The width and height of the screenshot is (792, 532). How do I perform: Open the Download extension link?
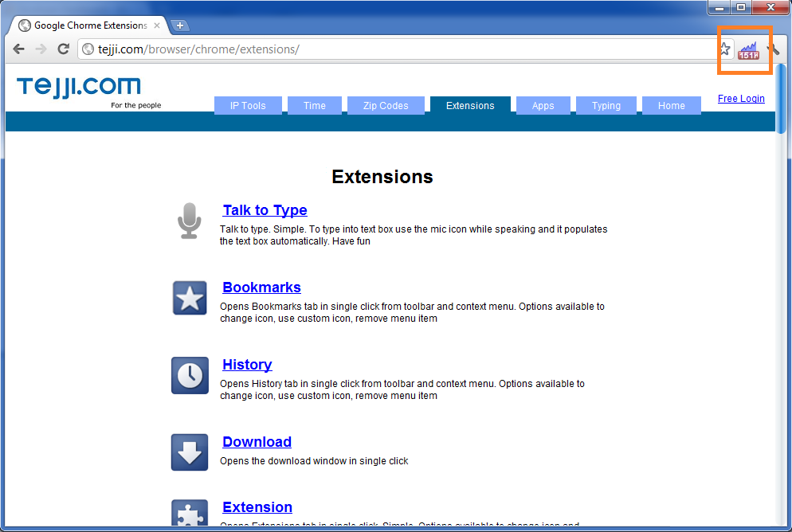257,442
